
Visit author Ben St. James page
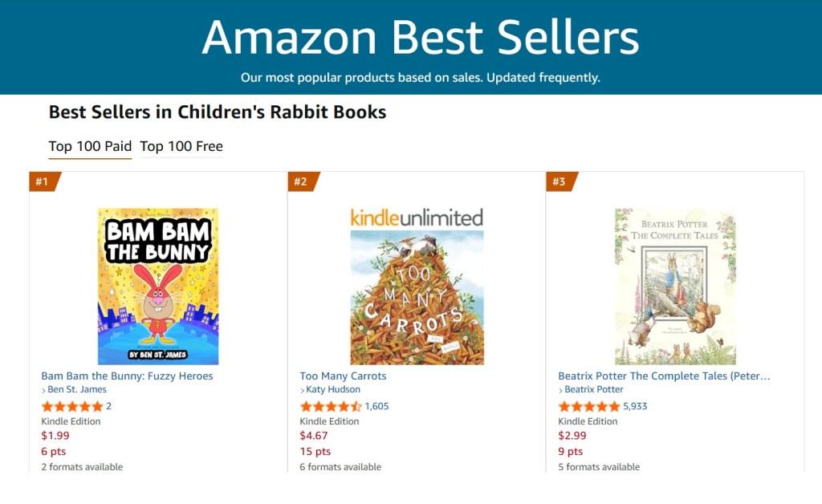click(x=76, y=390)
